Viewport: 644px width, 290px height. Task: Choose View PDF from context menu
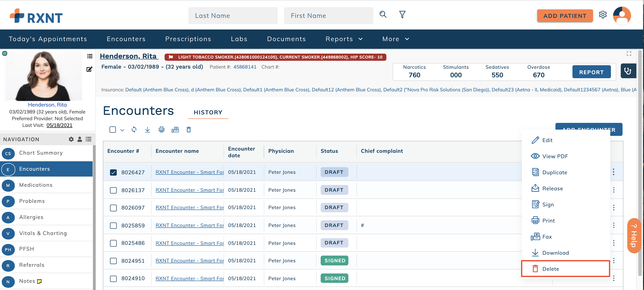(566, 156)
